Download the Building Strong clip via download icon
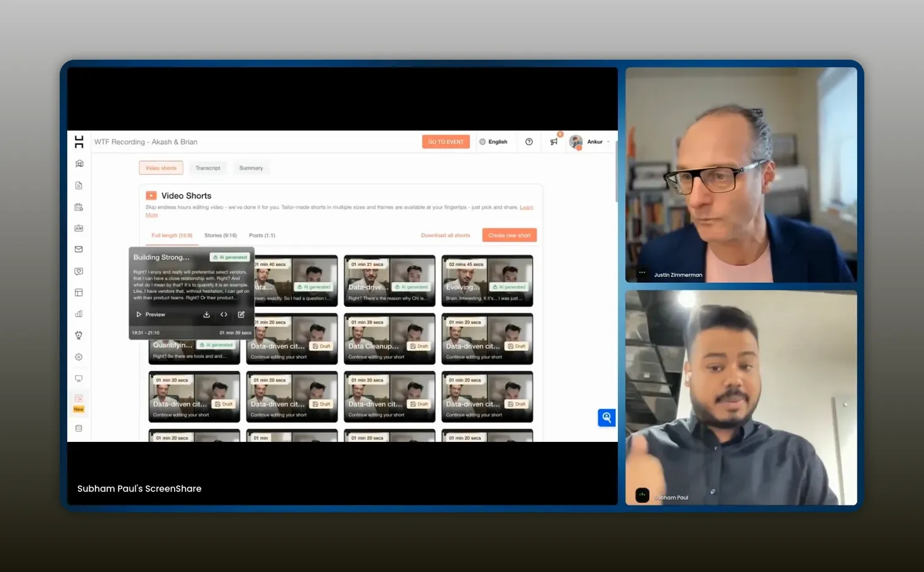The height and width of the screenshot is (572, 924). click(x=206, y=314)
